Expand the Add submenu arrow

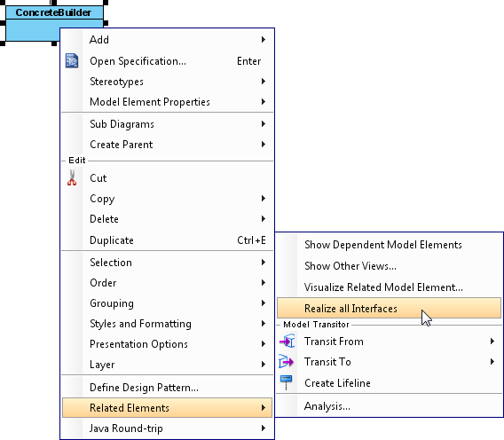[x=264, y=40]
